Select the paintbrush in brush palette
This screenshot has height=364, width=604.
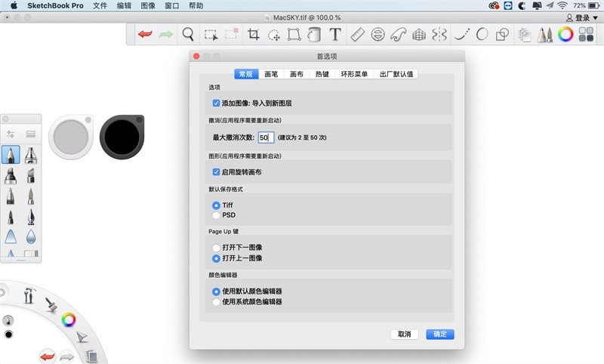point(31,196)
